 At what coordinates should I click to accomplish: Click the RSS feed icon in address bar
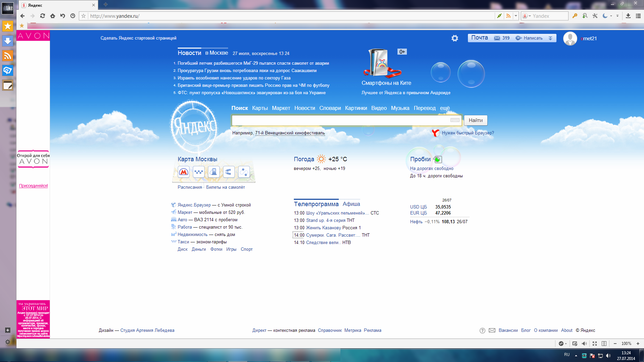[508, 16]
